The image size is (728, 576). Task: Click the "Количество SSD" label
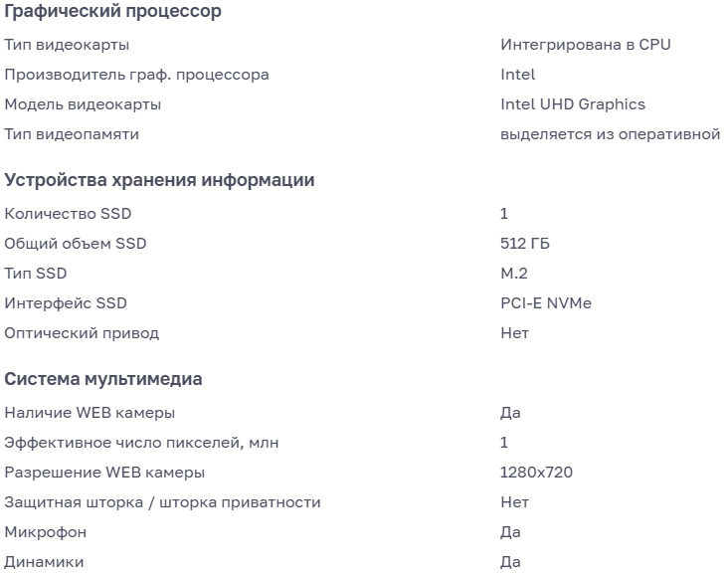click(68, 214)
